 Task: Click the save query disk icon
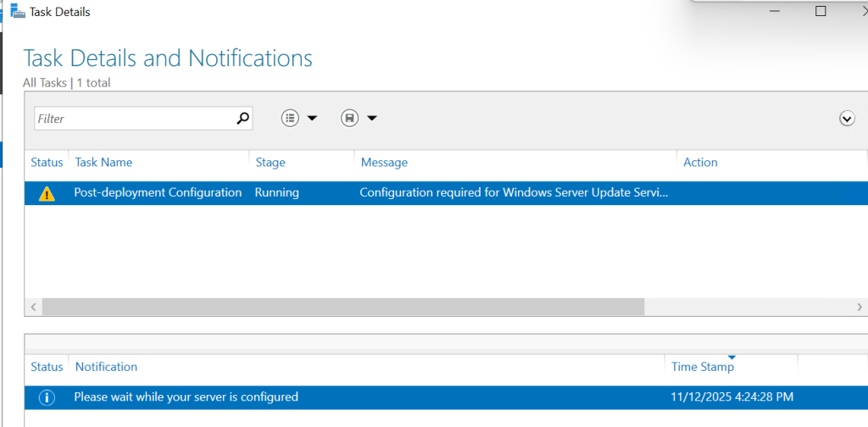pos(349,119)
